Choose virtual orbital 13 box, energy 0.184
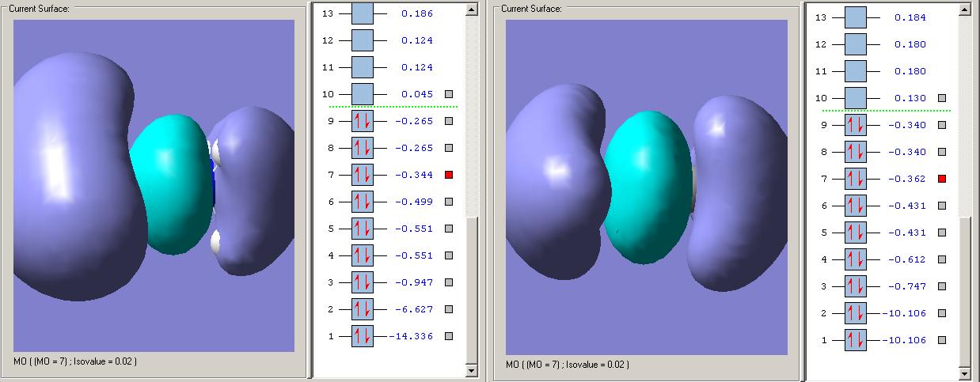Image resolution: width=980 pixels, height=382 pixels. tap(856, 17)
